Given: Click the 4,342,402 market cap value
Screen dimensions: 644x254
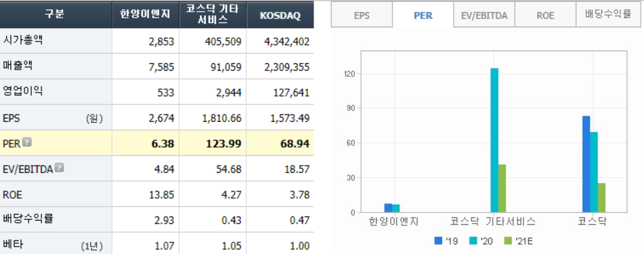Looking at the screenshot, I should [288, 42].
